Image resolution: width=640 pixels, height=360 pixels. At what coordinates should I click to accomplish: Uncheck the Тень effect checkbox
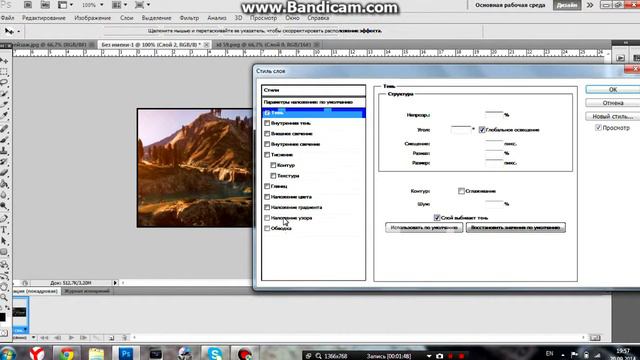267,113
